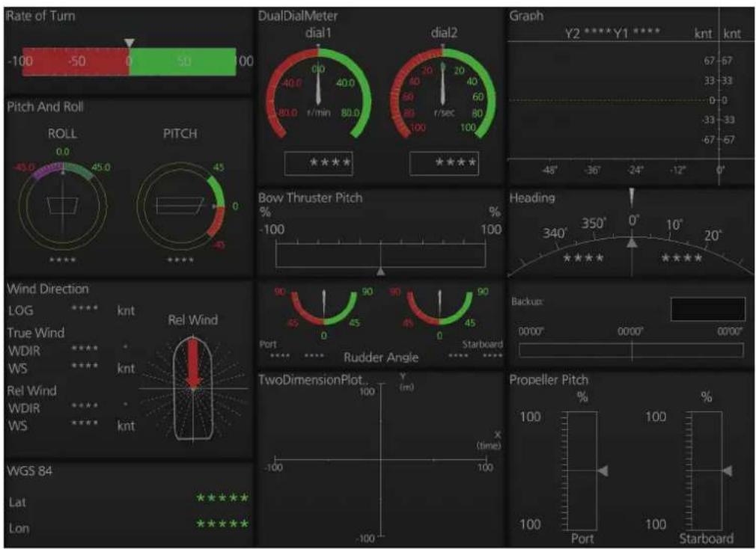Viewport: 756px width, 549px height.
Task: Select the Wind Direction panel title
Action: (48, 289)
